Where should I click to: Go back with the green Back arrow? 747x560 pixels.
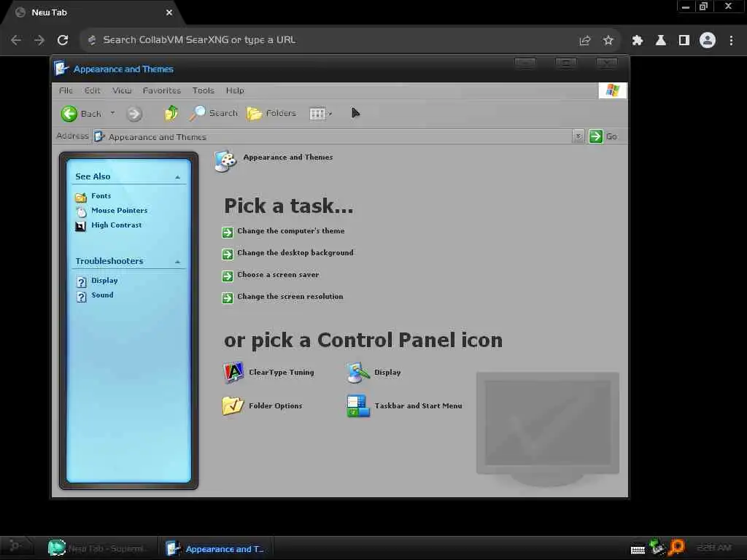tap(69, 114)
